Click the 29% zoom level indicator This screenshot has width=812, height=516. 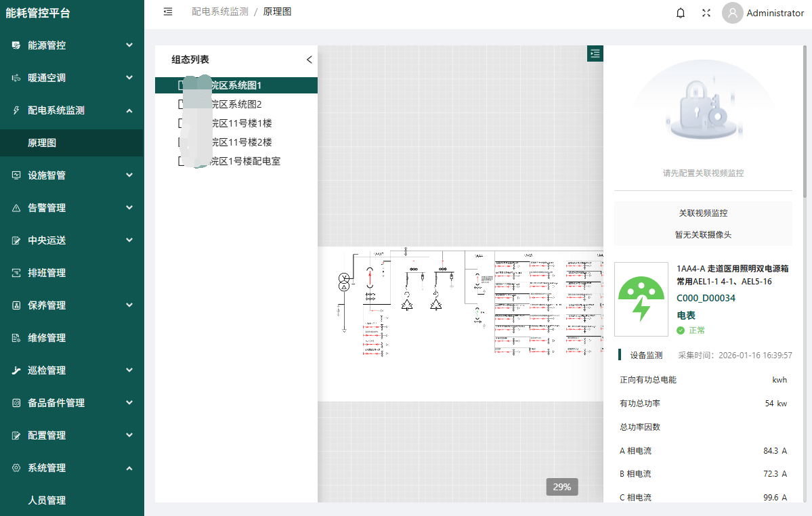click(561, 487)
